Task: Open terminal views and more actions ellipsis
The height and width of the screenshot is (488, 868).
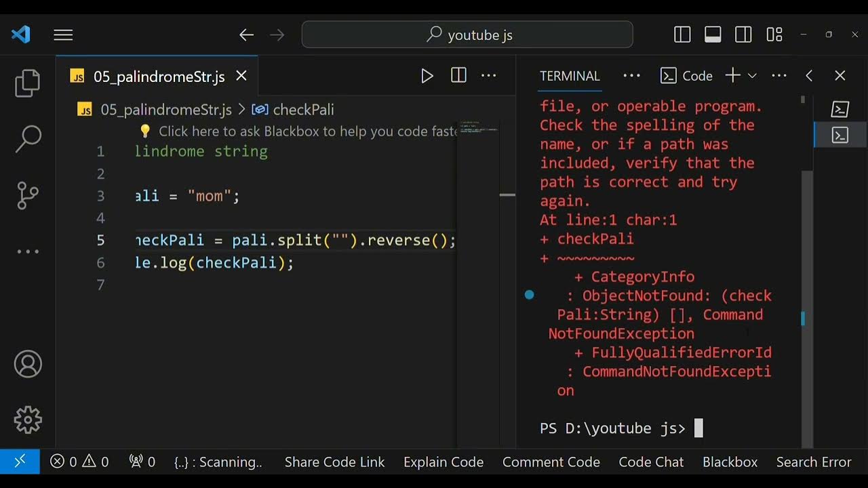Action: click(x=779, y=76)
